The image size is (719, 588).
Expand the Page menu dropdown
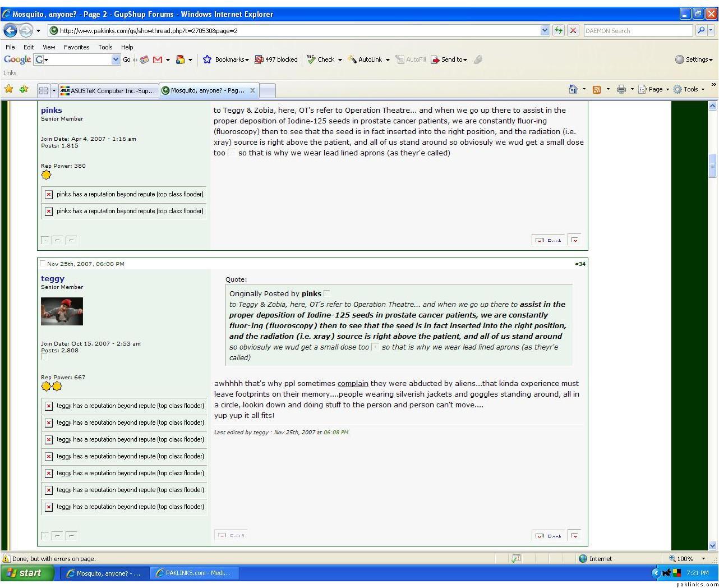pos(655,89)
